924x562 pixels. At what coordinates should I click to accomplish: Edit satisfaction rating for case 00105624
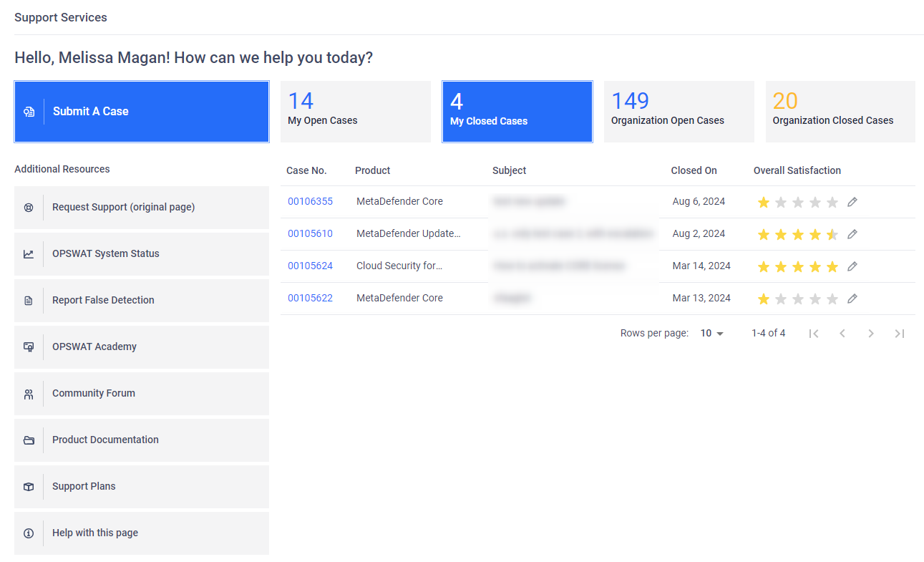pos(852,266)
